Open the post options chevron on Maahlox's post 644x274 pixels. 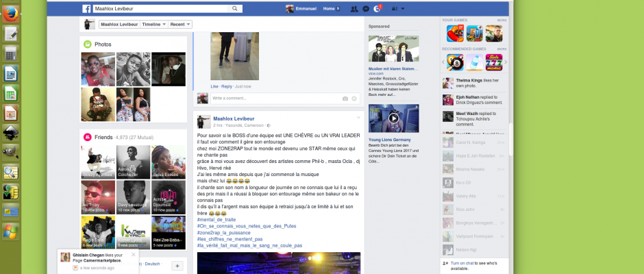pos(358,118)
